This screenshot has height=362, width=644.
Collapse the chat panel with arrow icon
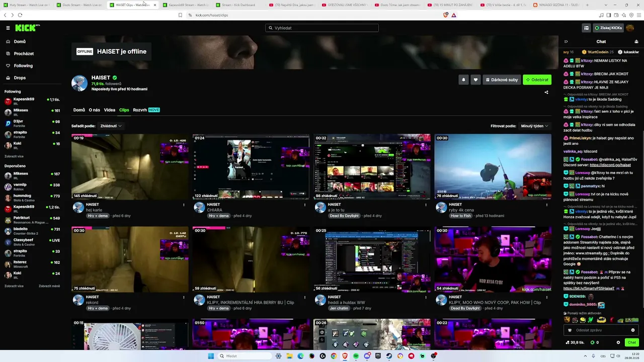[x=566, y=42]
